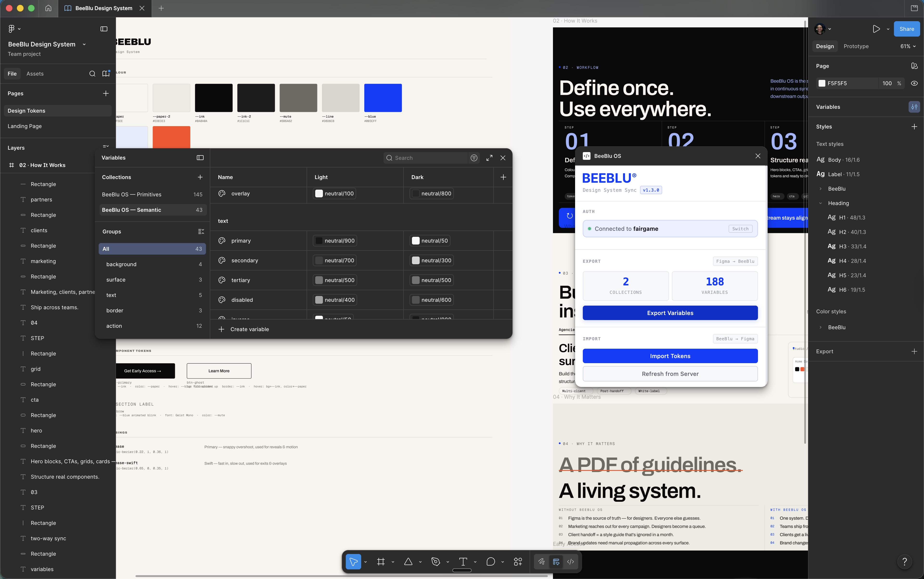Viewport: 924px width, 579px height.
Task: Click the Share button
Action: (x=906, y=29)
